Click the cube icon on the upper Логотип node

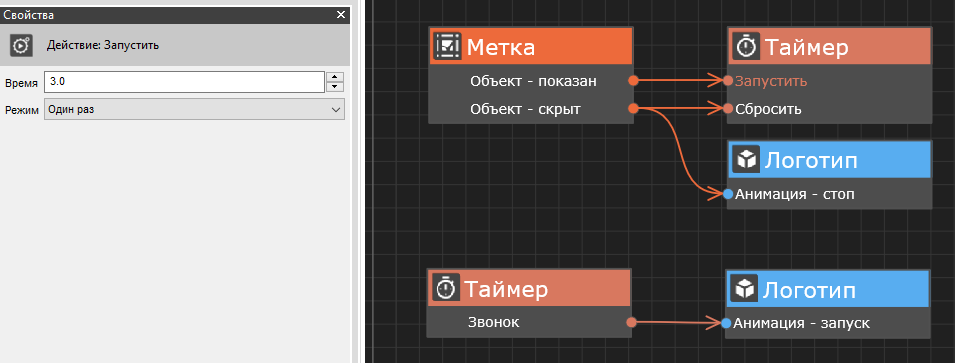(745, 160)
